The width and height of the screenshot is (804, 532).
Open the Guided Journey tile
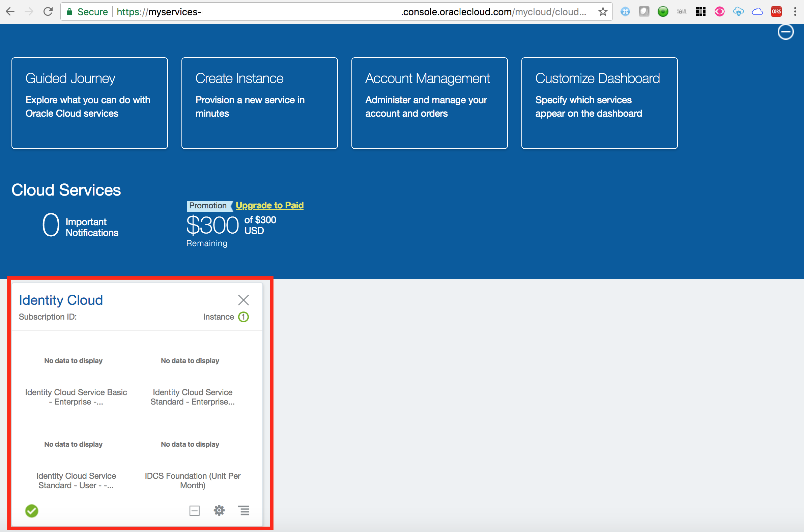click(90, 103)
